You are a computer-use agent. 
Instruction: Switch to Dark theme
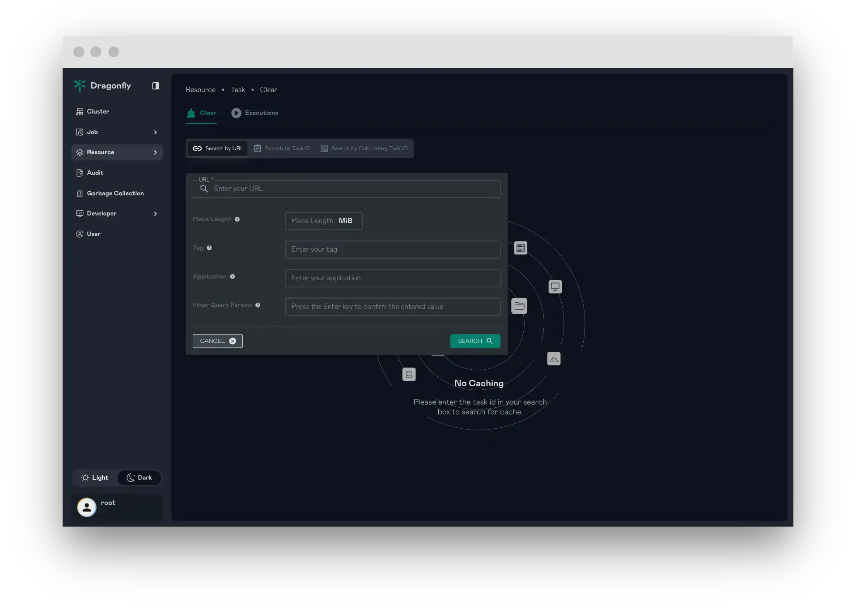click(139, 477)
